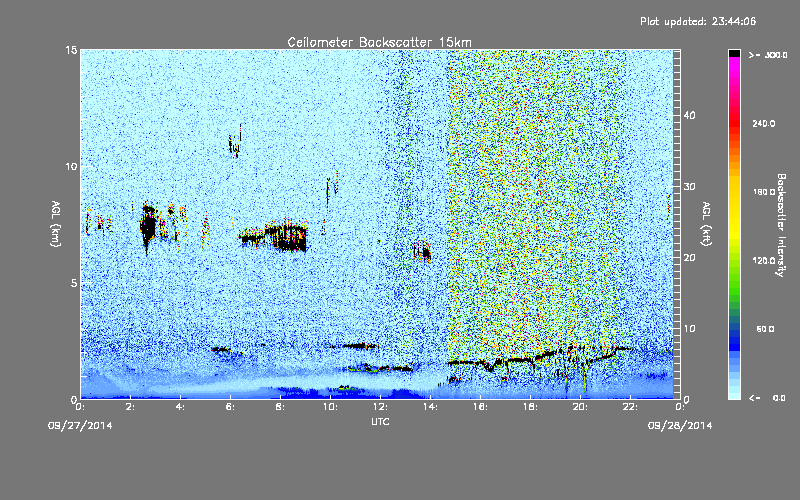Click the "22:" hour tick label
800x500 pixels.
point(631,407)
